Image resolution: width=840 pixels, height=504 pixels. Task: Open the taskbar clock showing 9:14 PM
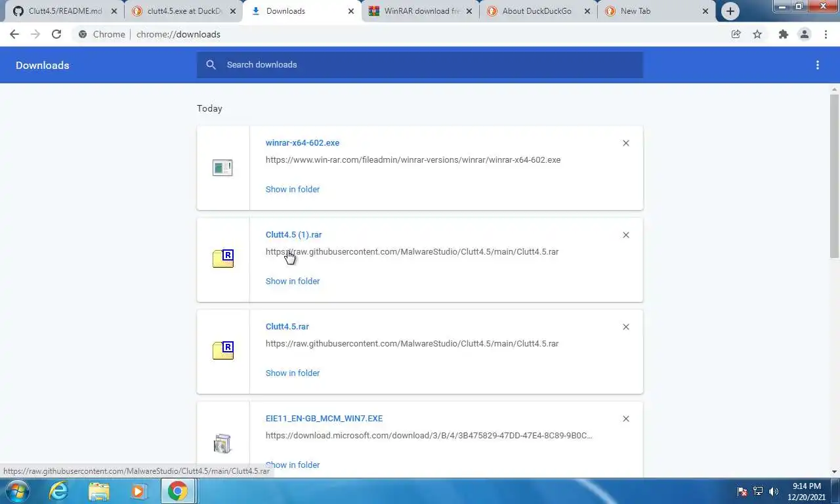pyautogui.click(x=807, y=492)
